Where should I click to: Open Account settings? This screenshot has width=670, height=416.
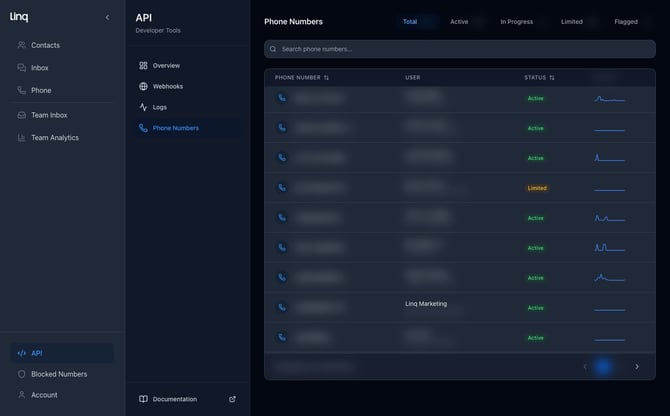(x=44, y=395)
